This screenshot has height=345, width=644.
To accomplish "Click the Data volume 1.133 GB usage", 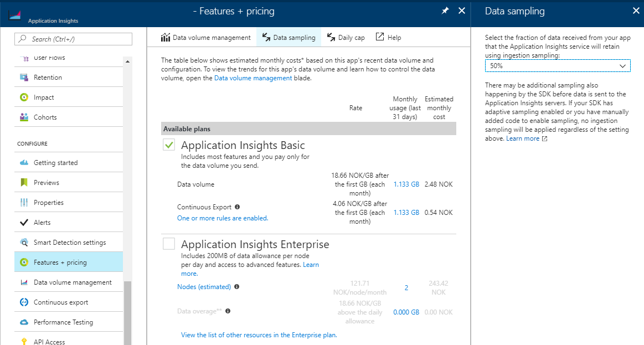I will point(406,184).
